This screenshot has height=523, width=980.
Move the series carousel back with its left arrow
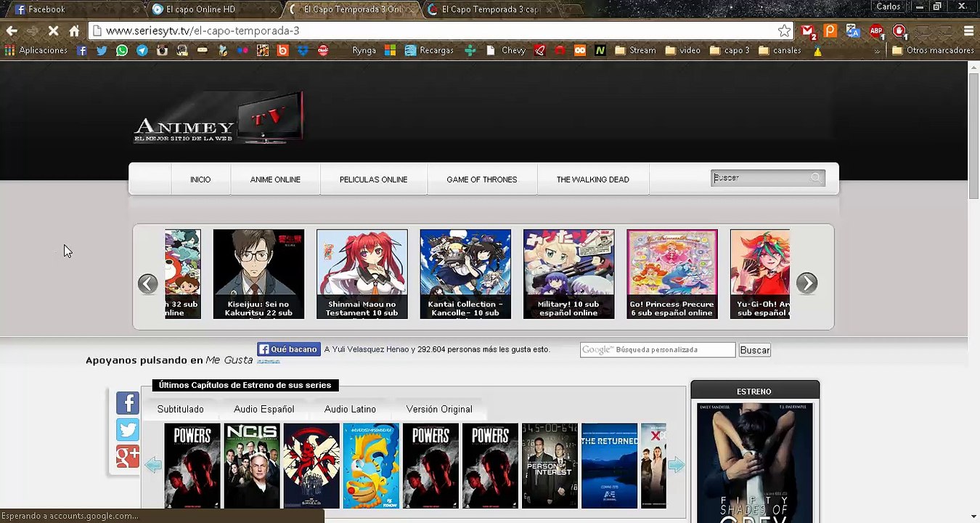click(152, 466)
